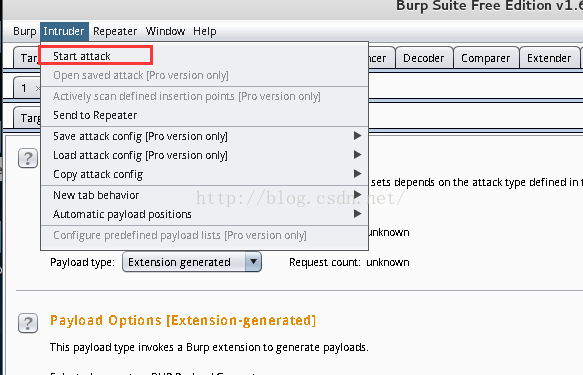Open the Burp menu
The width and height of the screenshot is (583, 375).
click(x=25, y=31)
